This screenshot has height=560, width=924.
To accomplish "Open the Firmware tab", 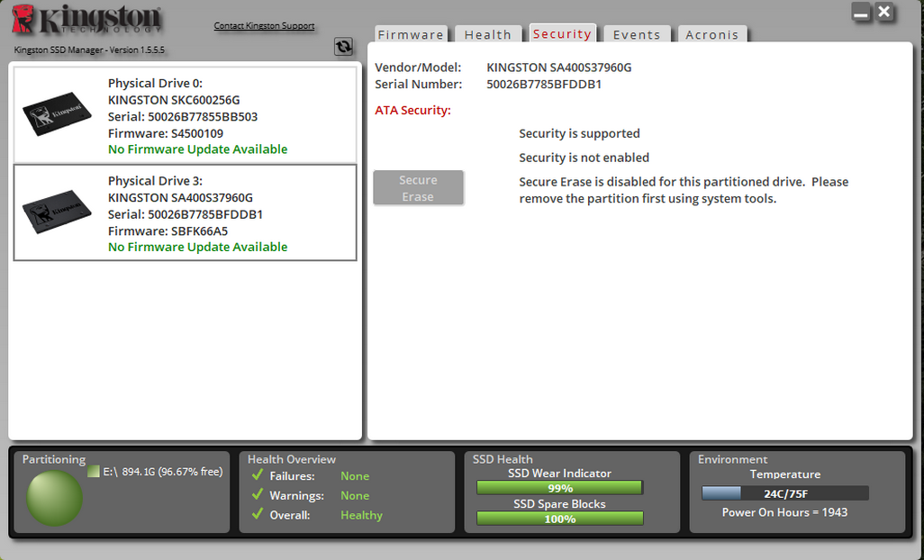I will (x=411, y=34).
